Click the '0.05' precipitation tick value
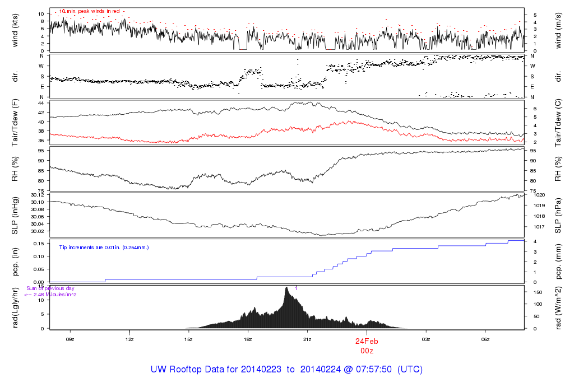574x392 pixels. (39, 269)
